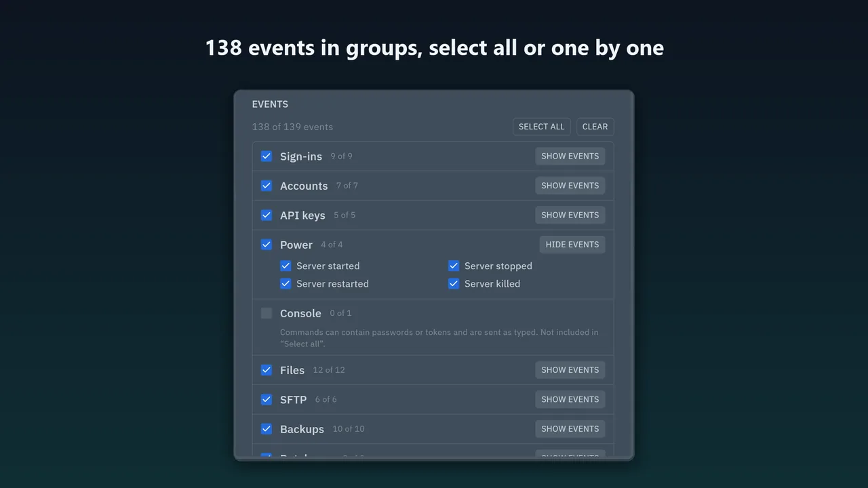Click the "6 of 6" SFTP count
Viewport: 868px width, 488px height.
pyautogui.click(x=326, y=399)
